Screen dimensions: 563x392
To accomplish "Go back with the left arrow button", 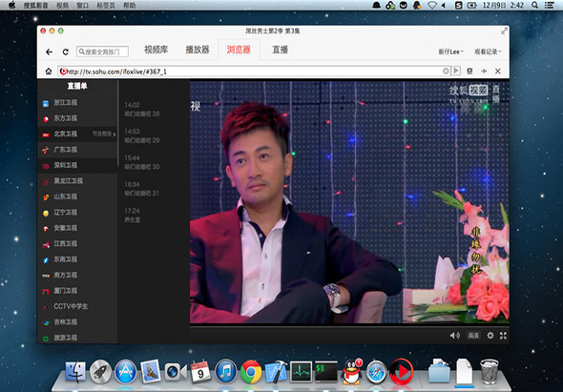I will pyautogui.click(x=50, y=52).
